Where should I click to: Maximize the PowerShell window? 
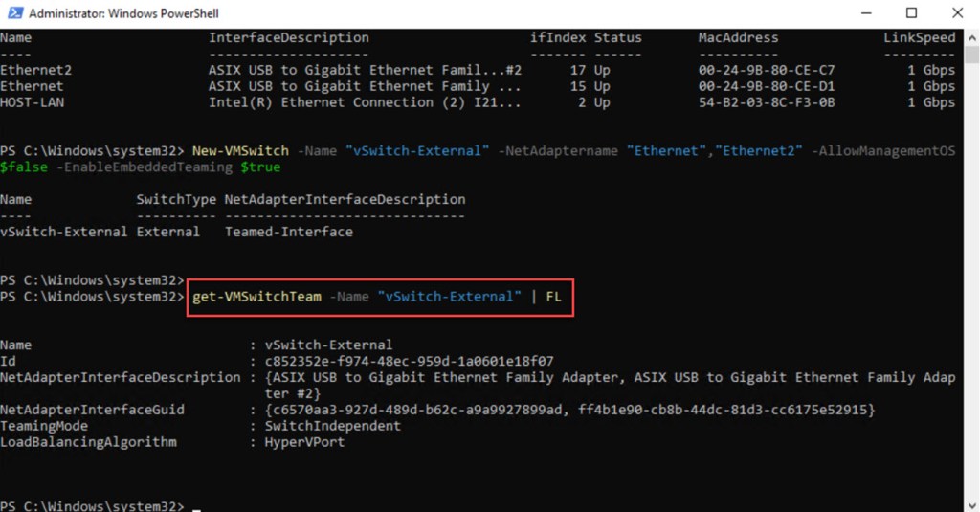(x=911, y=13)
